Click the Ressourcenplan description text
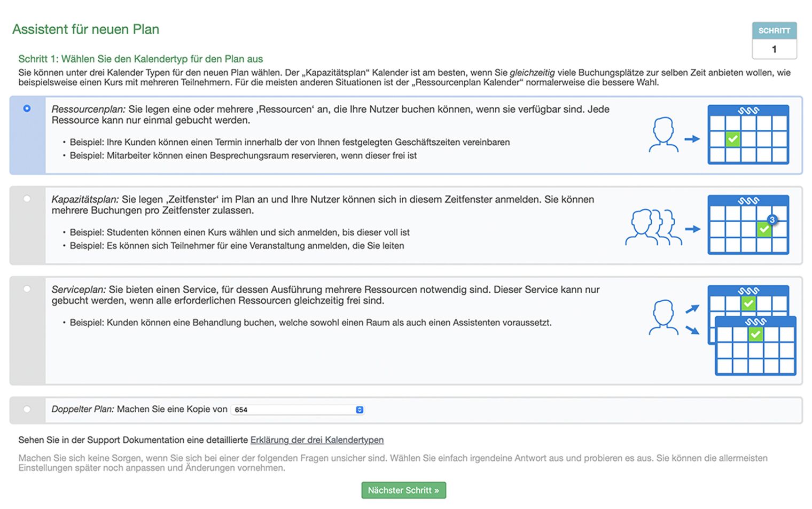This screenshot has height=509, width=812. point(330,114)
